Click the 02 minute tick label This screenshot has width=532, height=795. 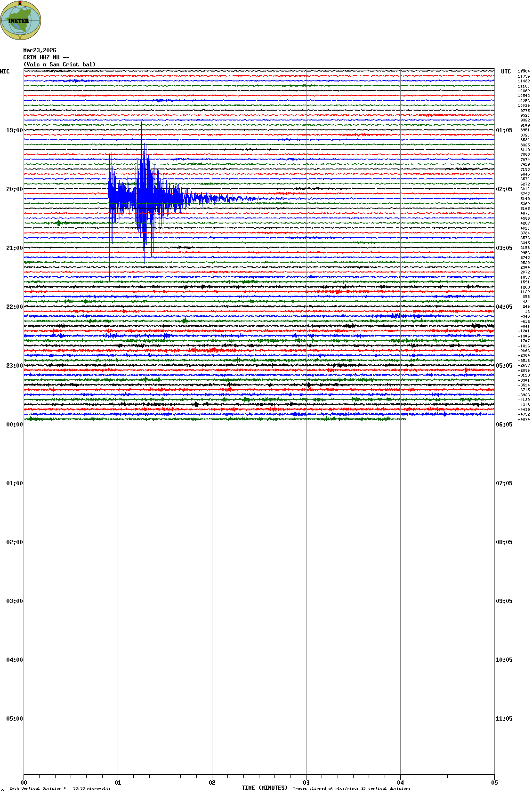(212, 783)
